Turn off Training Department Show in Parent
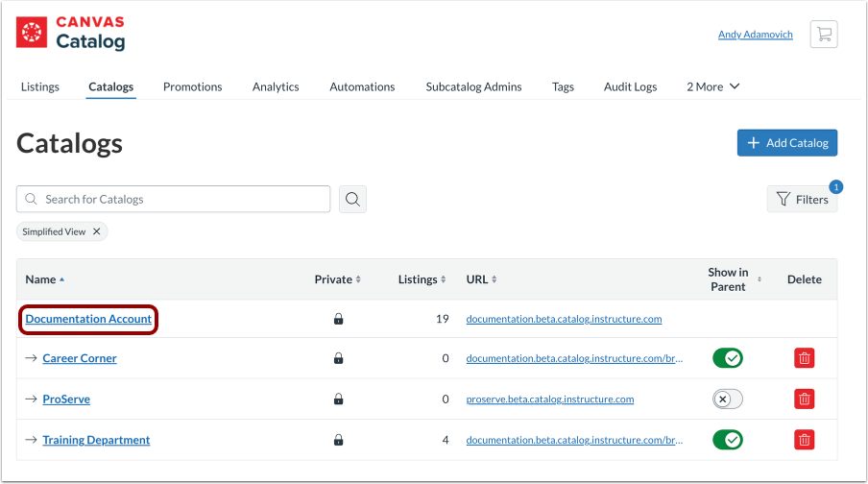Viewport: 868px width, 484px height. [727, 440]
